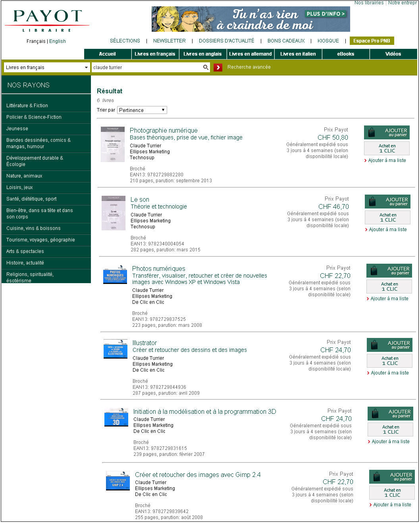Add Illustrator book to the cart
The image size is (420, 523).
click(x=389, y=345)
